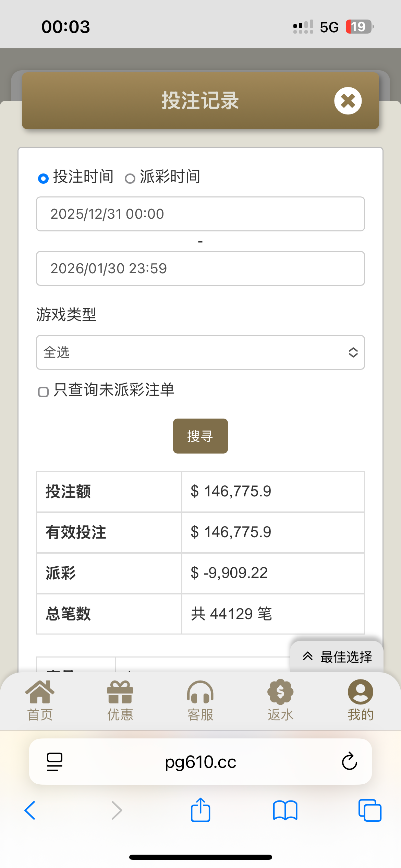Open the 游戏类型 全选 dropdown
The image size is (401, 868).
200,352
